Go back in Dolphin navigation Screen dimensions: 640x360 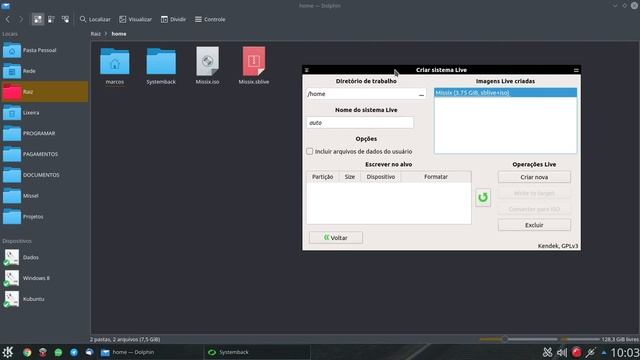click(x=7, y=19)
